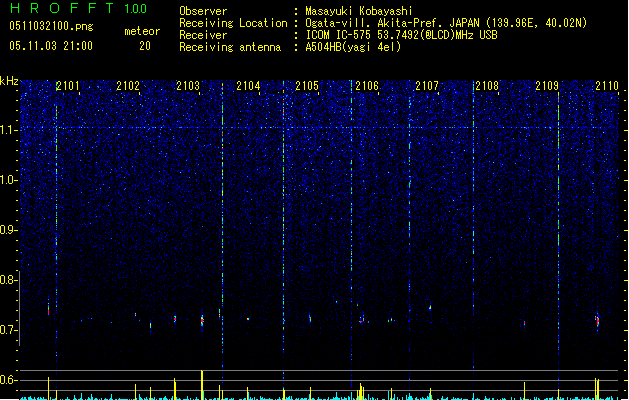This screenshot has height=400, width=629.
Task: Click the 2101 time marker
Action: pos(68,86)
